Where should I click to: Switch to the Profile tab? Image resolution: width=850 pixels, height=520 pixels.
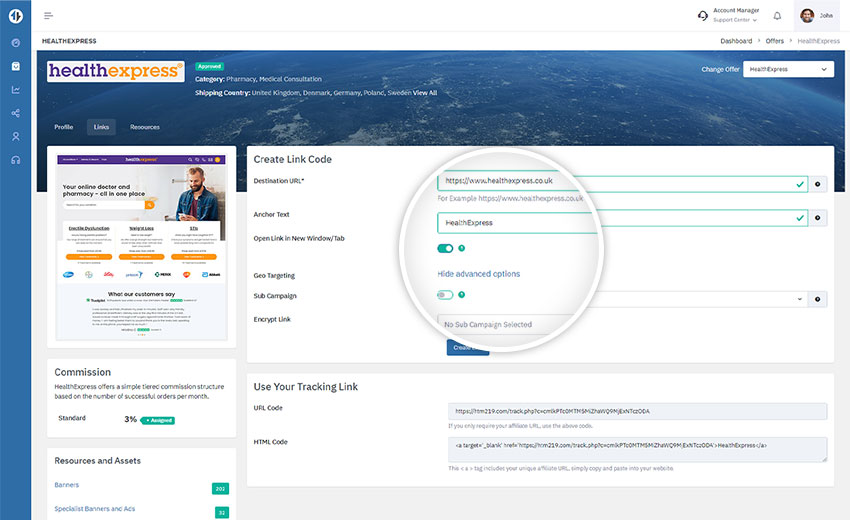click(x=63, y=127)
